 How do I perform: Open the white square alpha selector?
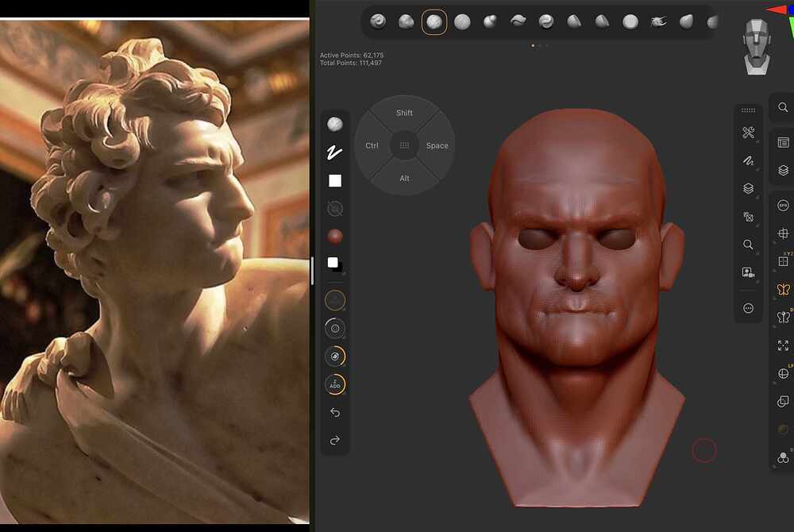coord(335,181)
